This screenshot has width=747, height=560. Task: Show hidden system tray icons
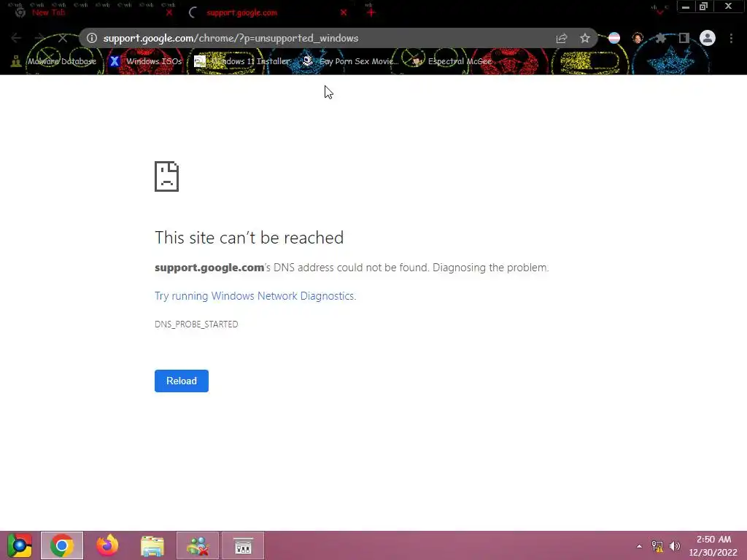639,546
